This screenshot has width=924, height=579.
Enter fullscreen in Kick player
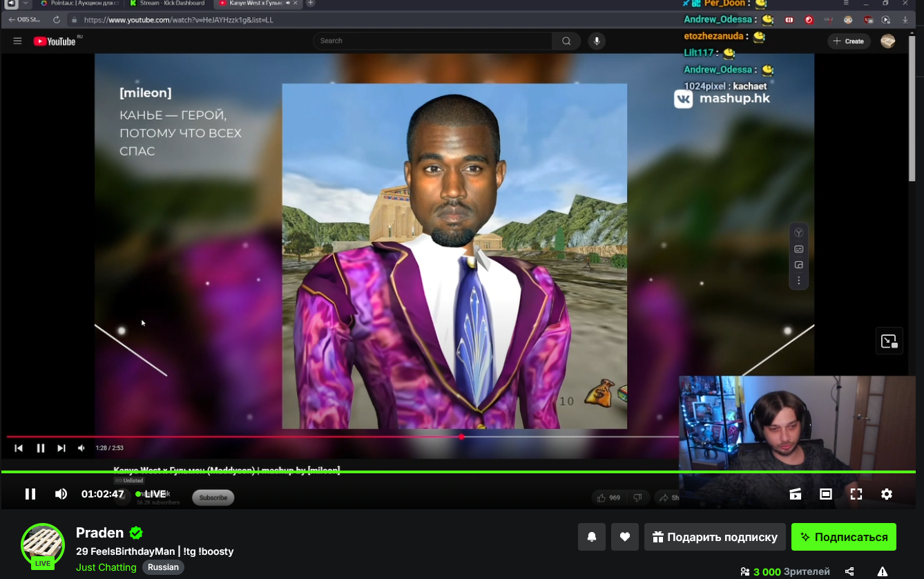coord(856,494)
